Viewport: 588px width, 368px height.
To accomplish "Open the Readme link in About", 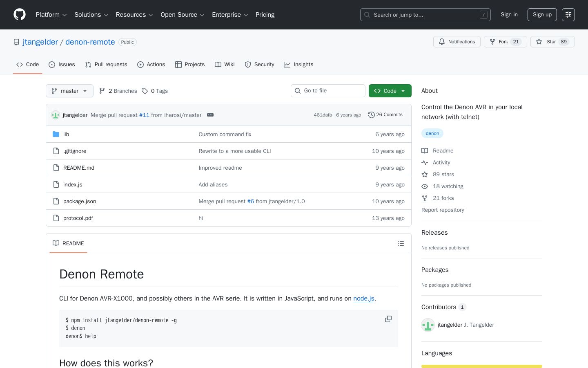I will point(438,150).
